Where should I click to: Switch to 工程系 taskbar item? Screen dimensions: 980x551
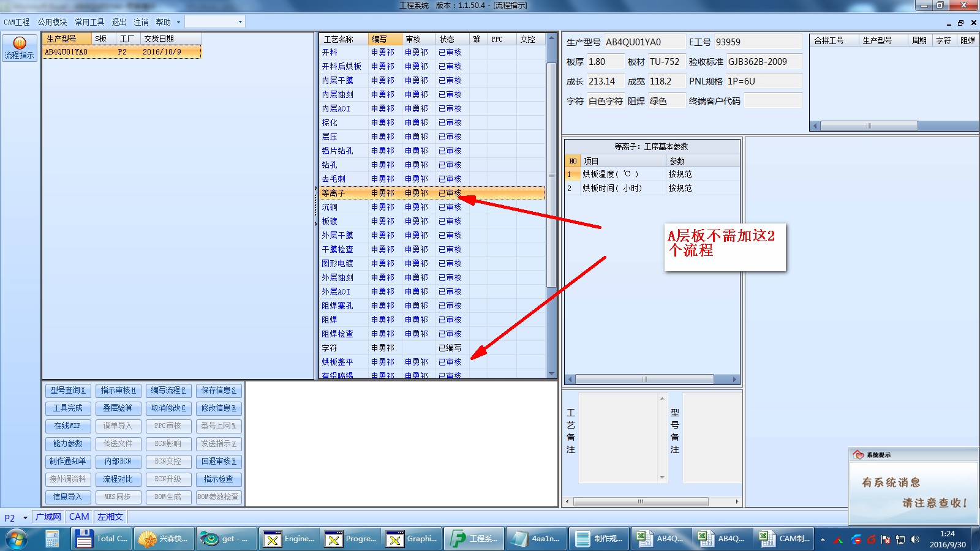pyautogui.click(x=474, y=539)
